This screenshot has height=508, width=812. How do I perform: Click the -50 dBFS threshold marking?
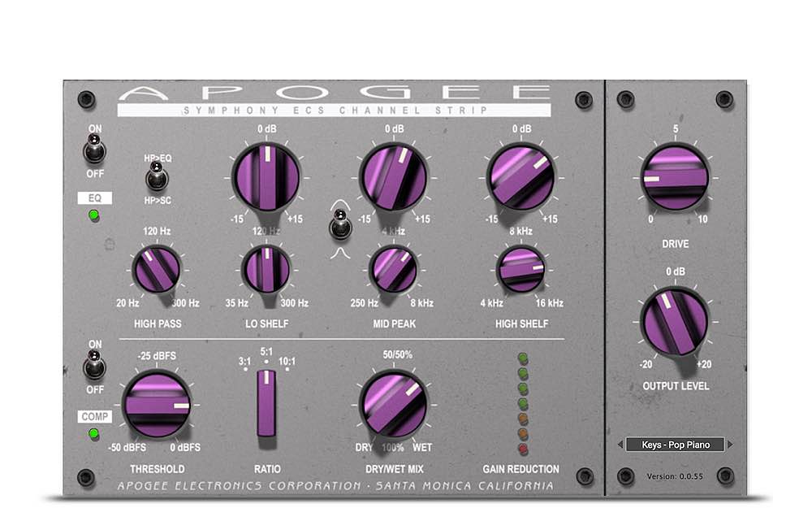point(127,447)
